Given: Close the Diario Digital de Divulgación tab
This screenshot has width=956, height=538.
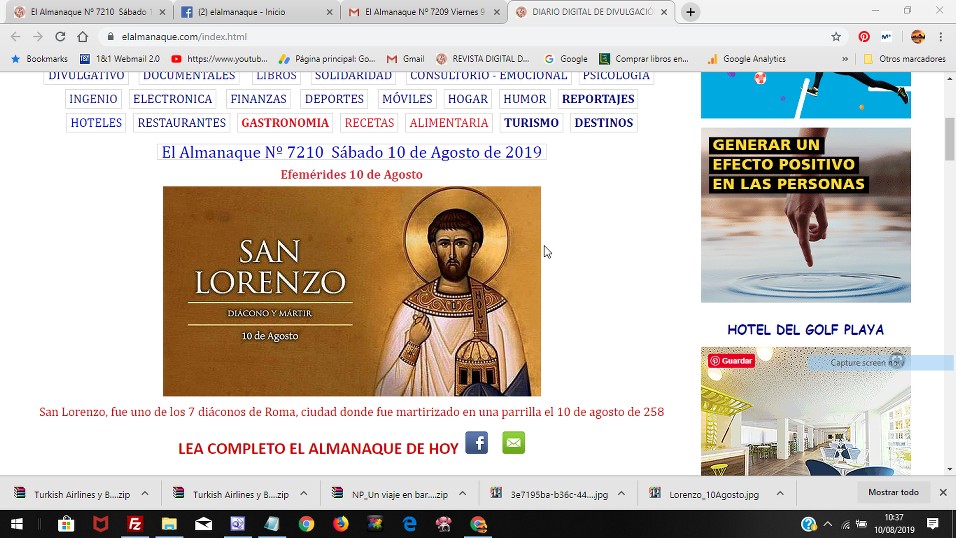Looking at the screenshot, I should pos(664,12).
